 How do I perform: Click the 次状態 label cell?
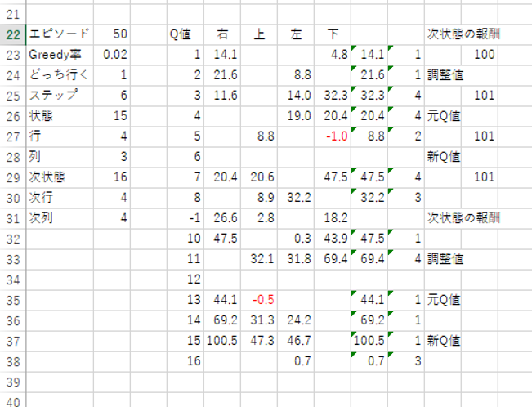60,177
